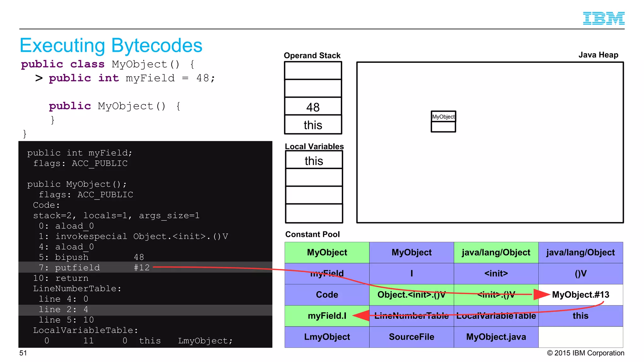Image resolution: width=644 pixels, height=362 pixels.
Task: Click the 'Code:' line in bytecode listing
Action: tap(46, 205)
